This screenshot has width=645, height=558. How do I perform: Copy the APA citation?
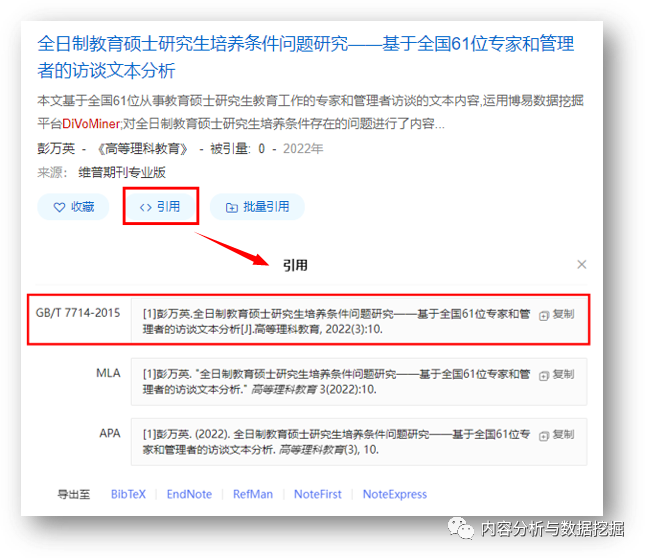tap(557, 435)
